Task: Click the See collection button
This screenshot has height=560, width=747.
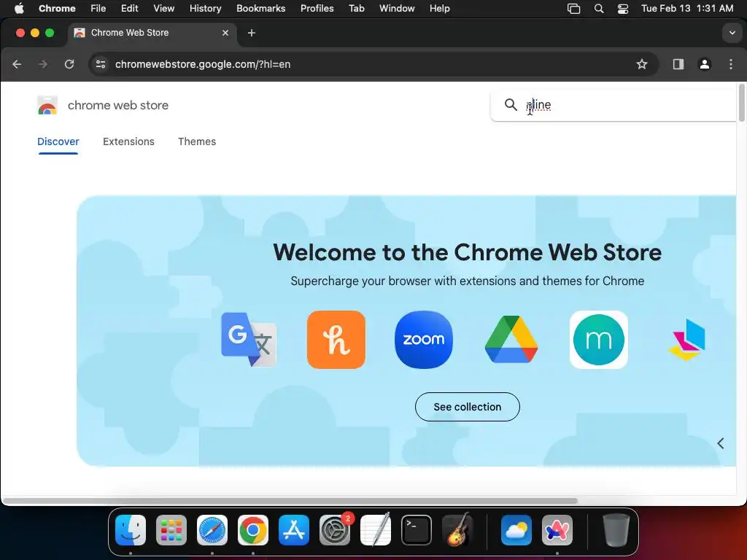Action: pyautogui.click(x=468, y=407)
